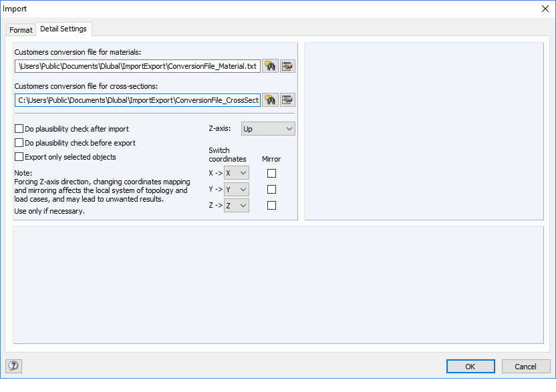Screen dimensions: 556x392
Task: Dismiss the dialog with Cancel
Action: click(526, 366)
